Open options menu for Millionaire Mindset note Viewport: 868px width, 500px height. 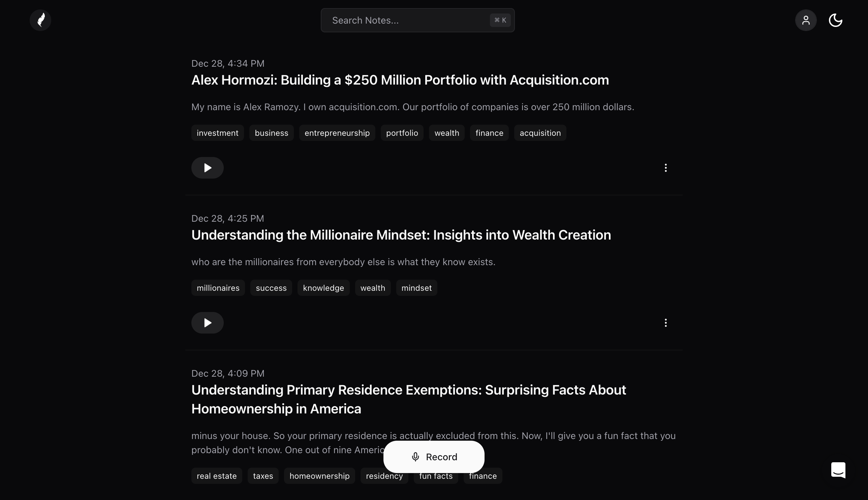(665, 322)
